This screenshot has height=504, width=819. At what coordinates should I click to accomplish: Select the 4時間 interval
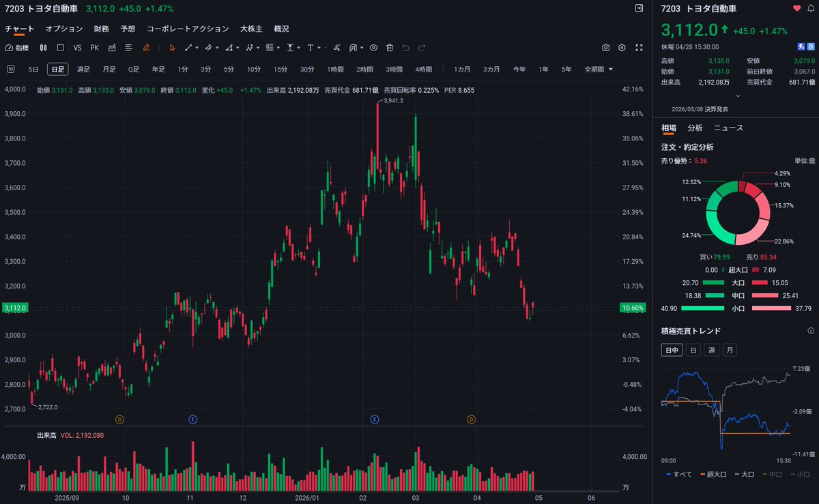point(423,69)
